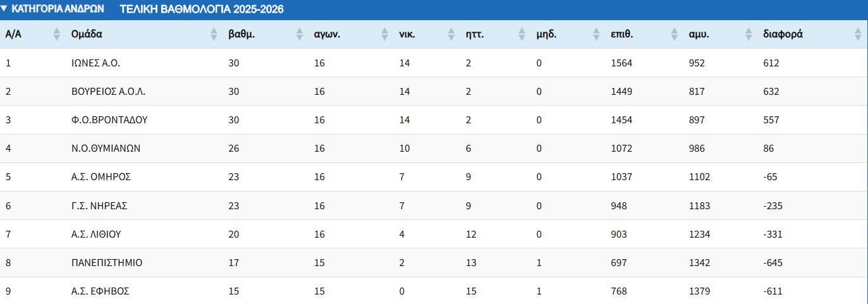Click the ηττ. column sort icon

[522, 35]
